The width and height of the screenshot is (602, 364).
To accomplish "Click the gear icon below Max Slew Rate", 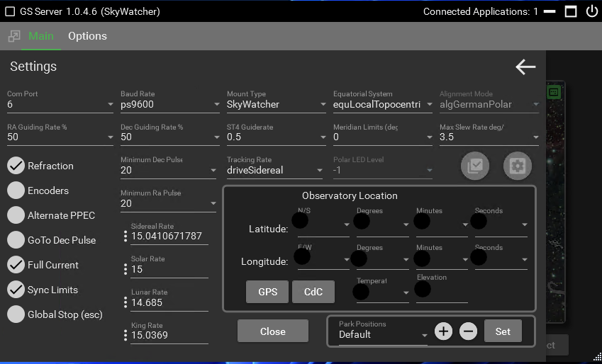I will click(517, 166).
